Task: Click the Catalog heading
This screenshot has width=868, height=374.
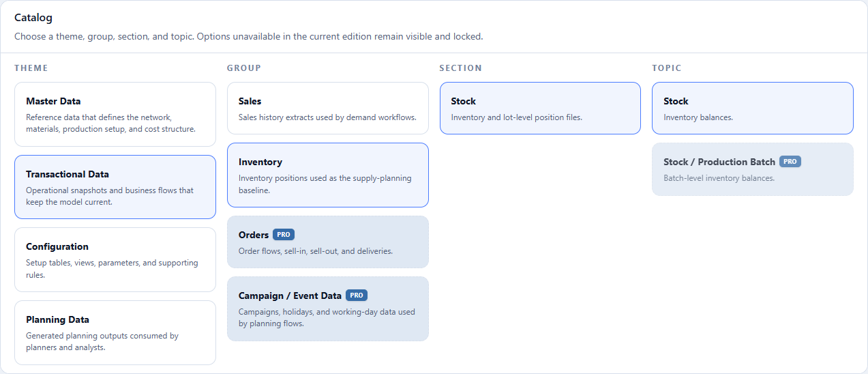Action: click(33, 18)
